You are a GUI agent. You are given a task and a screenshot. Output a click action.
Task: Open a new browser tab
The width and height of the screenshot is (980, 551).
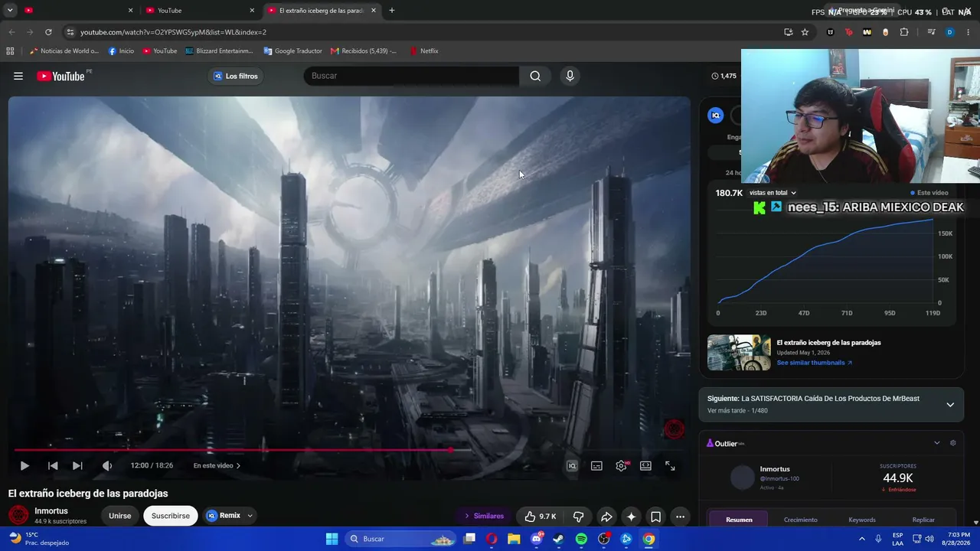[x=392, y=11]
